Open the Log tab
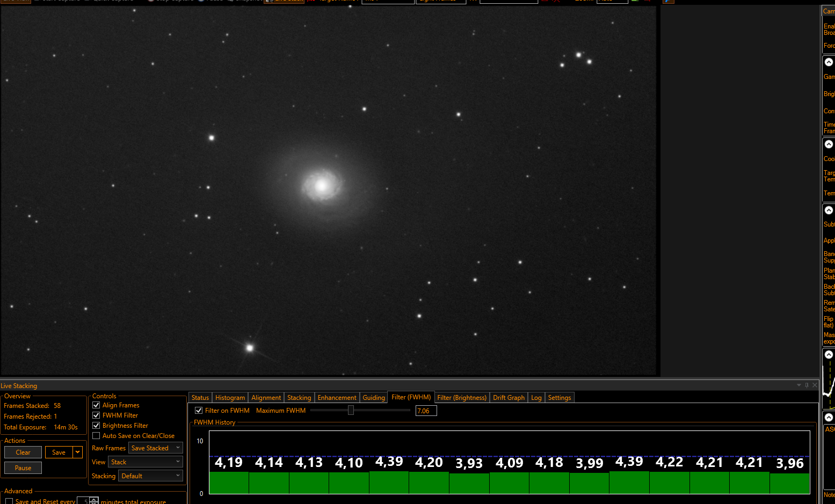Viewport: 835px width, 504px height. (x=536, y=398)
